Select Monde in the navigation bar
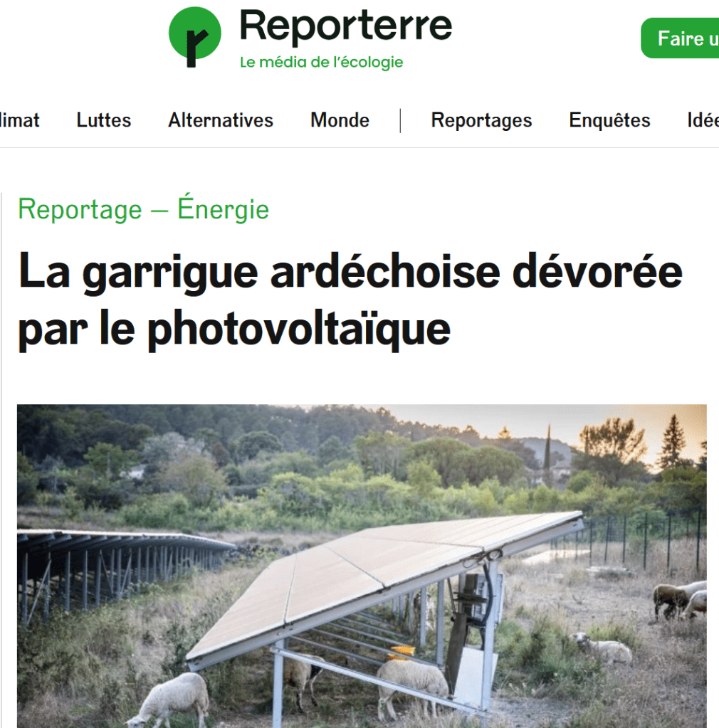719x728 pixels. 340,120
